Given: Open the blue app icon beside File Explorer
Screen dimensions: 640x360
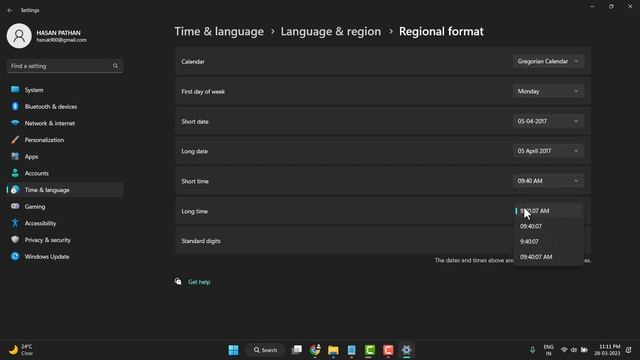Looking at the screenshot, I should click(351, 350).
